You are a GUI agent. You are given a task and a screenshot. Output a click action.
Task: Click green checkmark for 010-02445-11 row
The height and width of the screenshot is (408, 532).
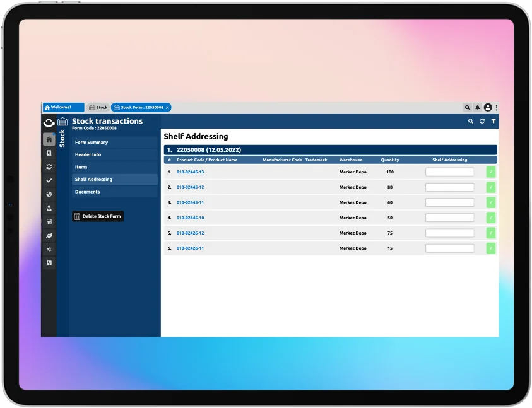tap(491, 202)
